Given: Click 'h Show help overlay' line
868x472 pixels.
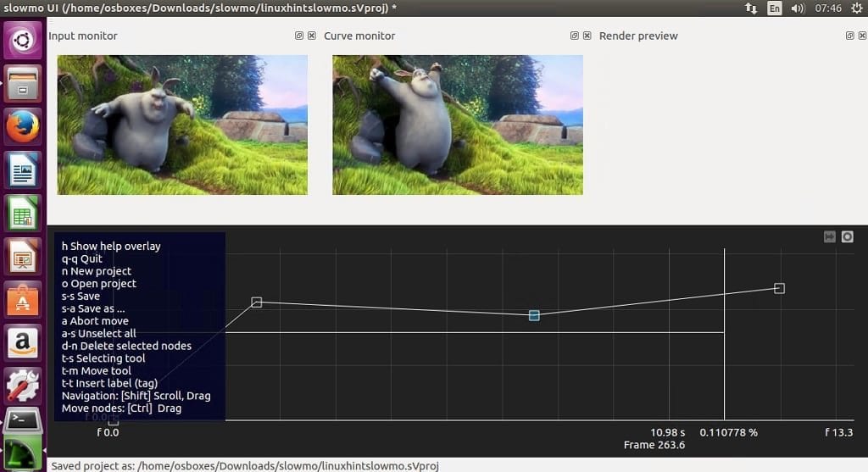Looking at the screenshot, I should pyautogui.click(x=111, y=247).
